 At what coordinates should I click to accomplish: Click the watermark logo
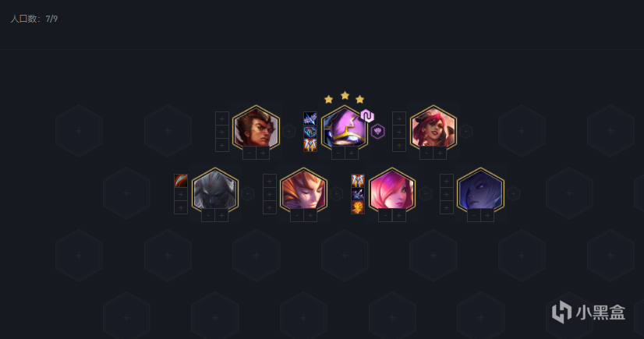[x=588, y=313]
